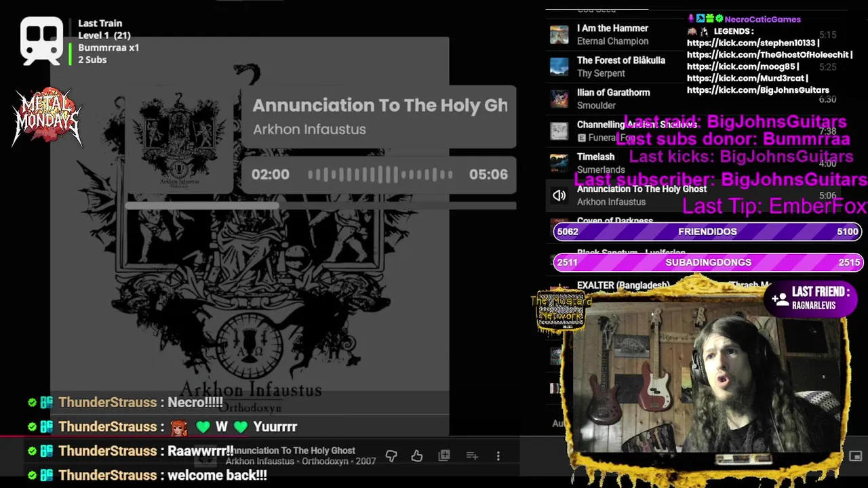Open kick.com/TheGhostOfHoleechit link
The width and height of the screenshot is (868, 488).
click(x=768, y=55)
